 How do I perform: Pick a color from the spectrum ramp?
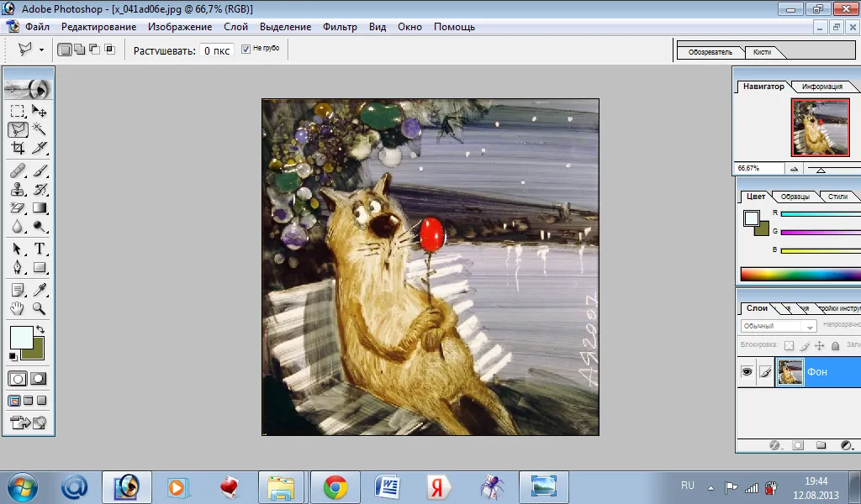pos(800,274)
